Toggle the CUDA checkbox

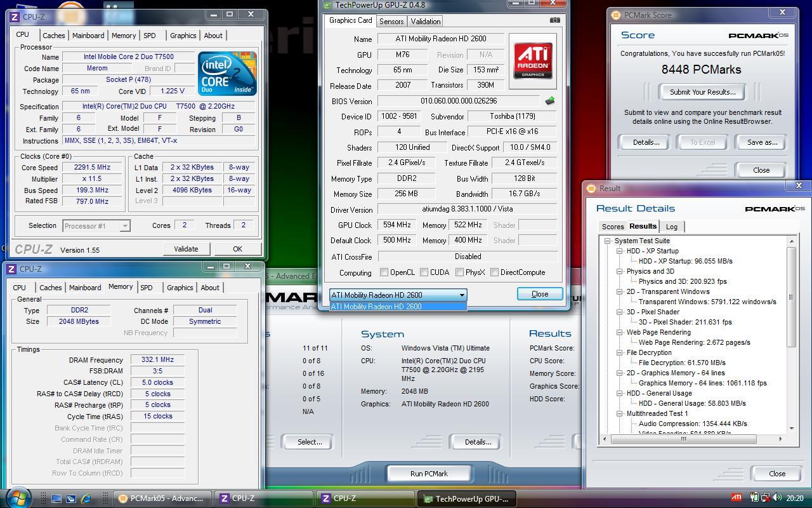pyautogui.click(x=424, y=272)
